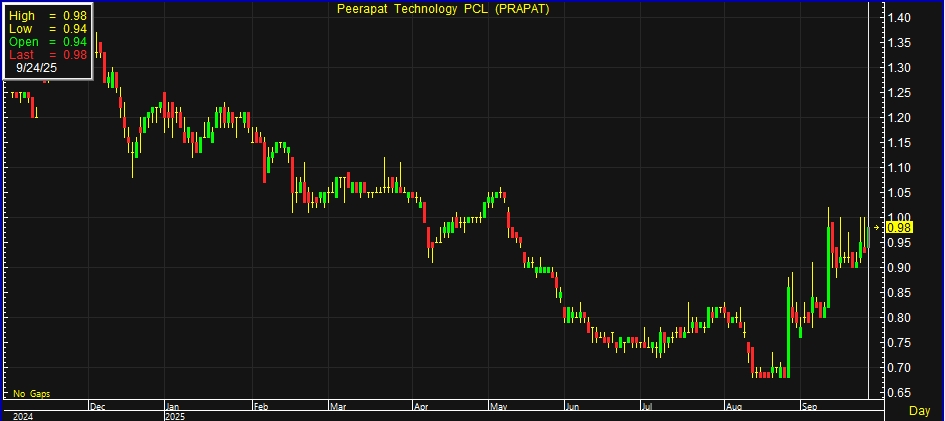
Task: Click the Sep label on the time axis
Action: coord(808,407)
